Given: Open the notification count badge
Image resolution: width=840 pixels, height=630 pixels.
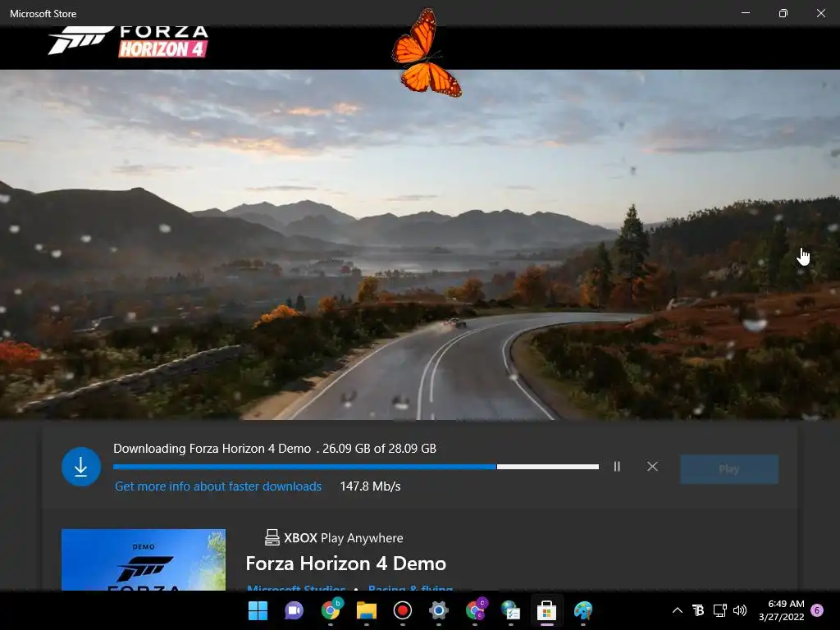Looking at the screenshot, I should (817, 610).
